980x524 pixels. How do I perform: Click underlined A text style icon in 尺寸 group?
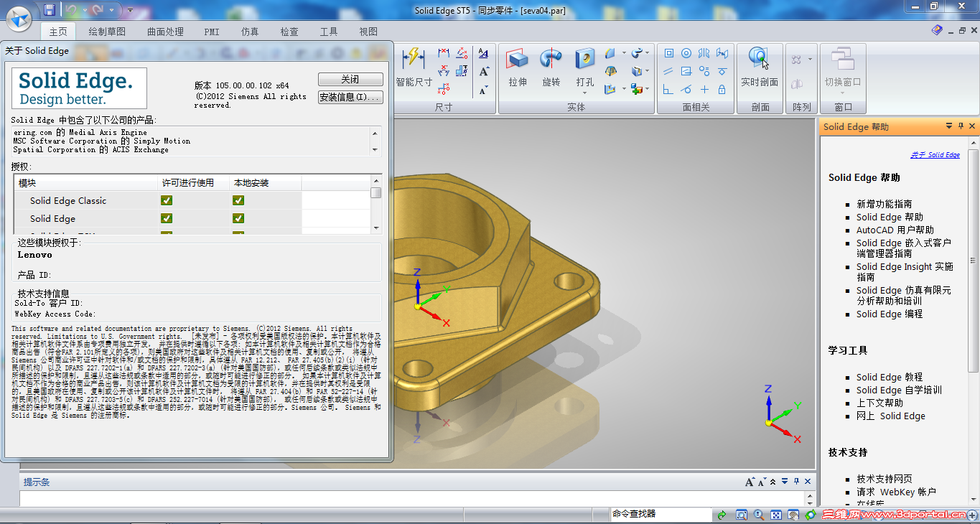point(483,53)
